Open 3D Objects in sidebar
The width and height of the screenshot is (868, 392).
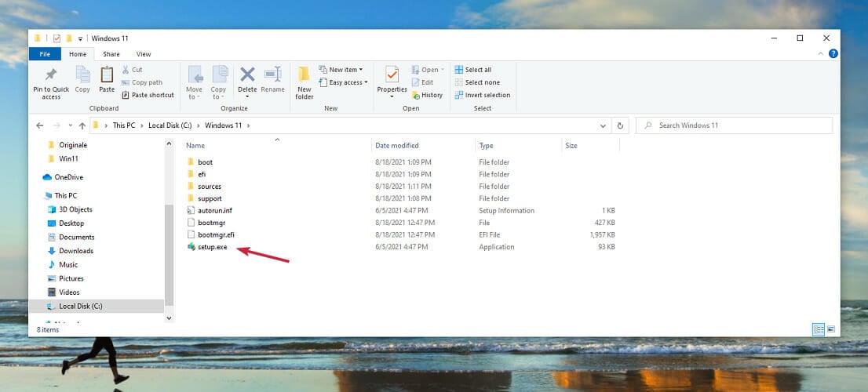click(x=75, y=209)
